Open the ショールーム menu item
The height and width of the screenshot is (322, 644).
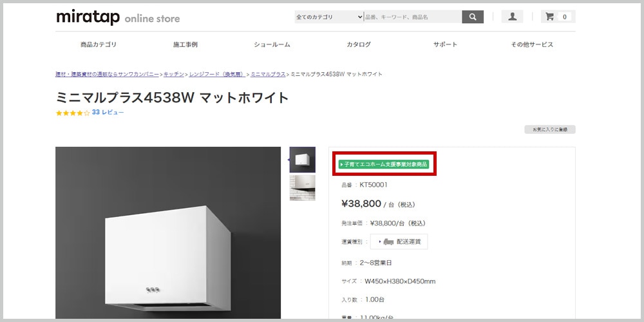click(272, 44)
